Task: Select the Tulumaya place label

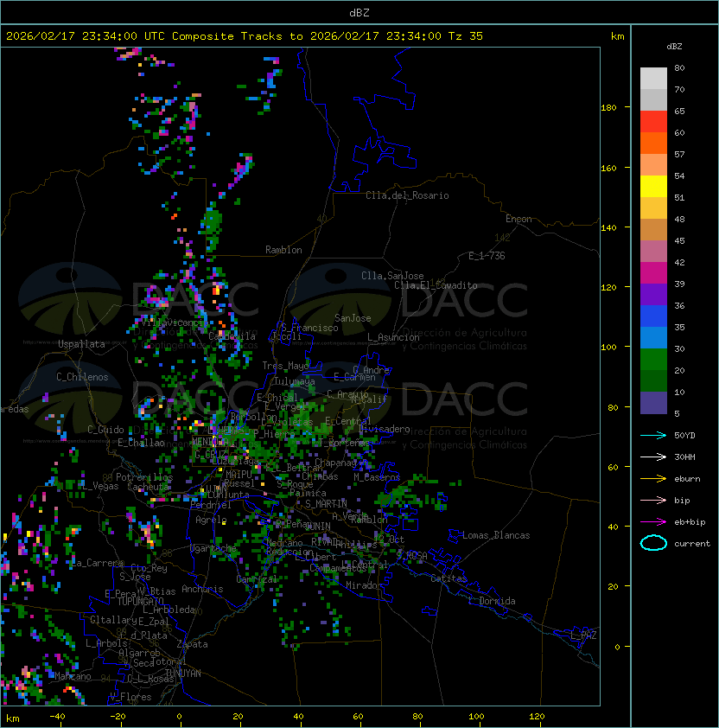Action: click(295, 381)
